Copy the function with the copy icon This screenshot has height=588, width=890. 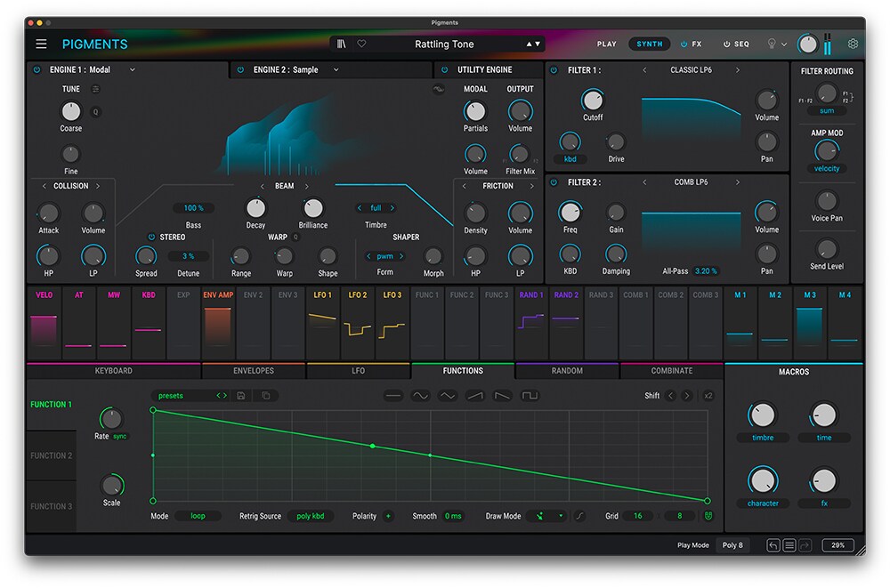pos(265,396)
